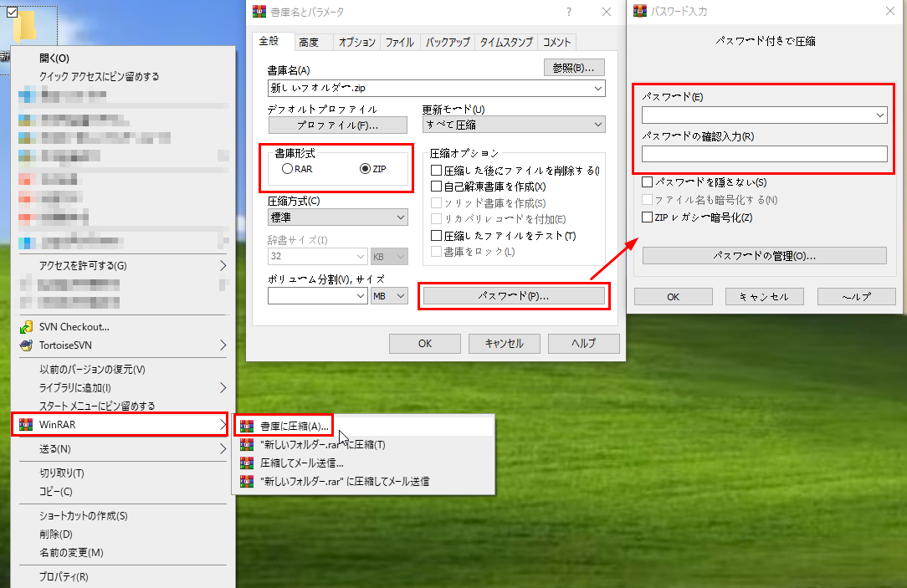Expand the 送る(N) submenu

(223, 448)
